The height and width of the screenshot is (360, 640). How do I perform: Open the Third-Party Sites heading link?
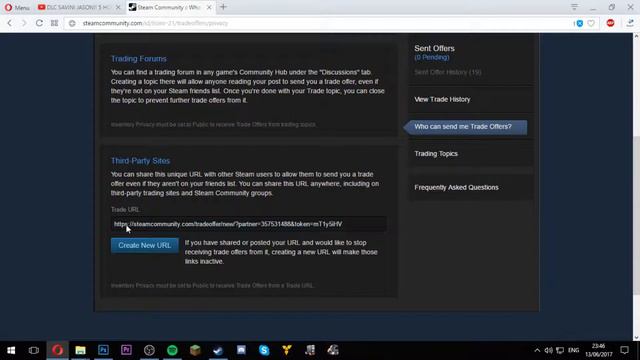(x=140, y=161)
